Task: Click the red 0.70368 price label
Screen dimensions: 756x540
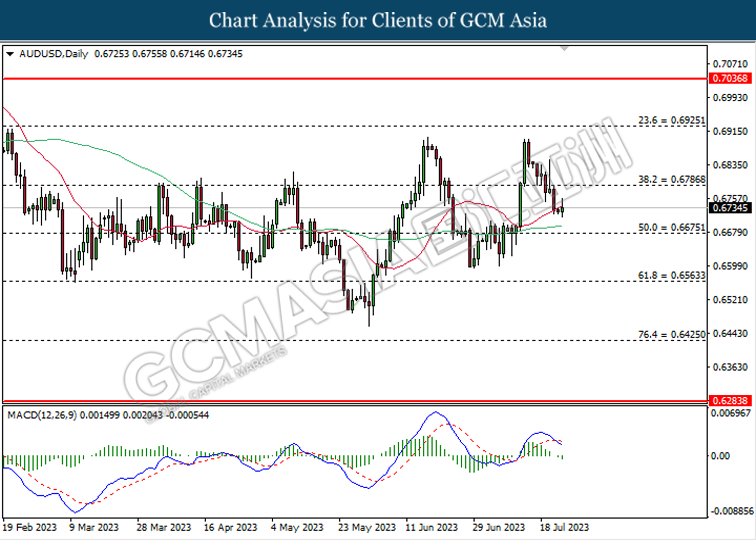Action: tap(730, 78)
